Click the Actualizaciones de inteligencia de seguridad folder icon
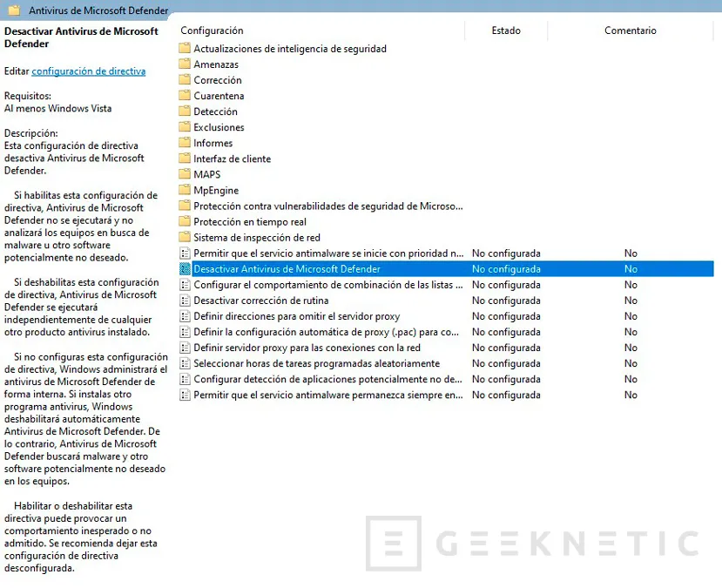 pos(185,48)
